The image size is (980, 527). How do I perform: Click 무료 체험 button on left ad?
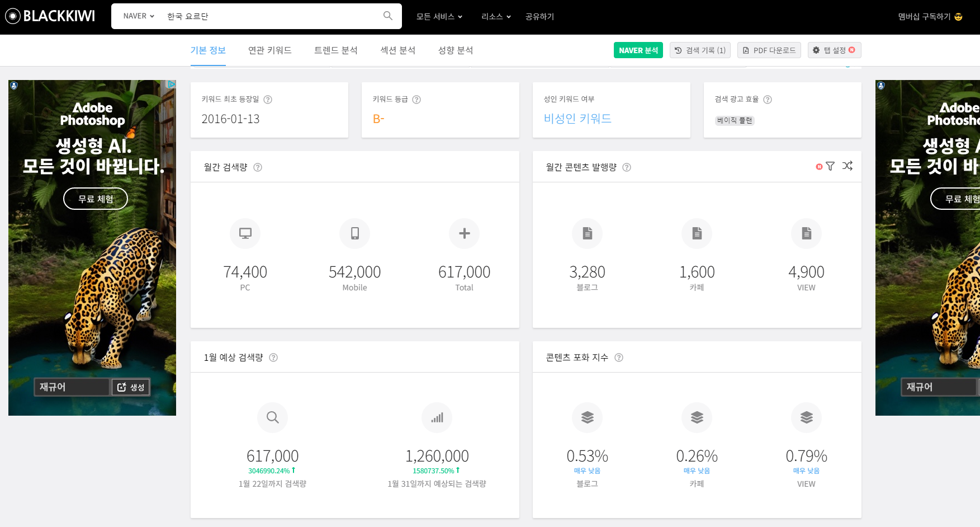96,199
